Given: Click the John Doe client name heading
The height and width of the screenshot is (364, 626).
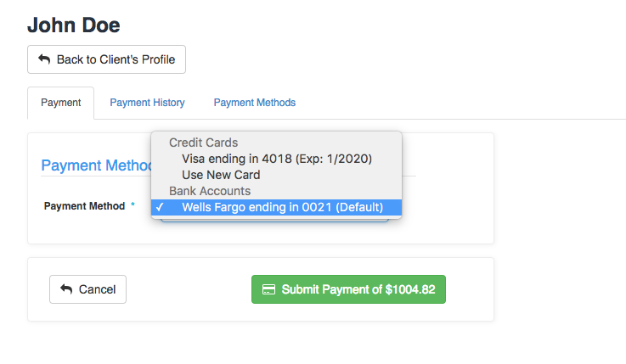Looking at the screenshot, I should coord(73,25).
